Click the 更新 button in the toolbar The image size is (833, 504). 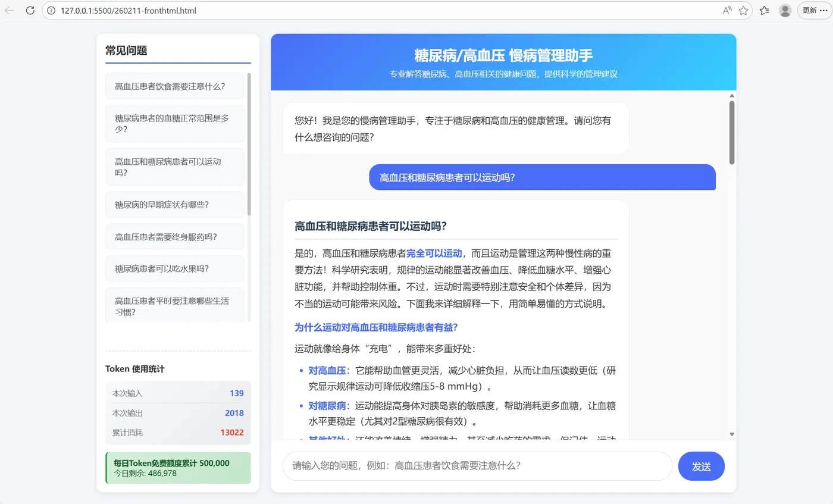click(810, 10)
